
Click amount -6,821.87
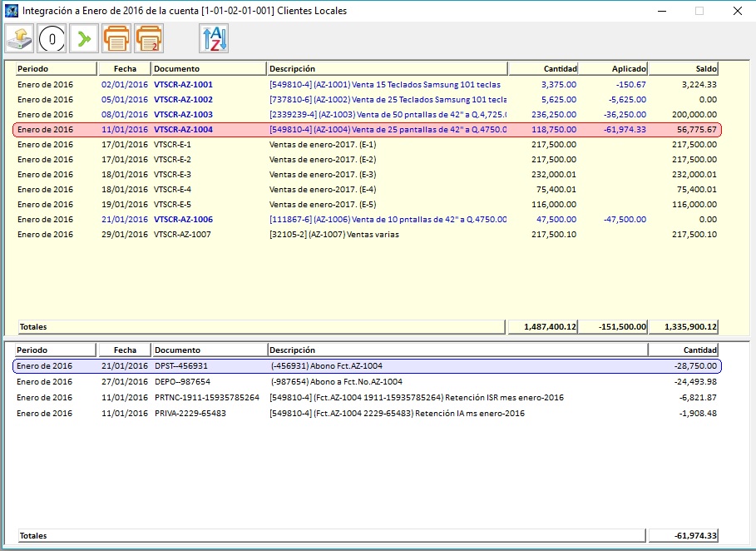tap(698, 398)
